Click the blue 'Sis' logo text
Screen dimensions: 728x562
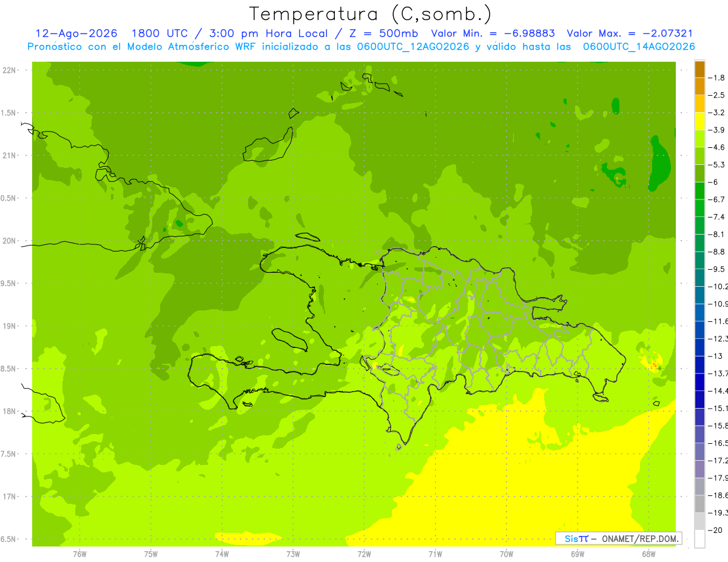(571, 538)
